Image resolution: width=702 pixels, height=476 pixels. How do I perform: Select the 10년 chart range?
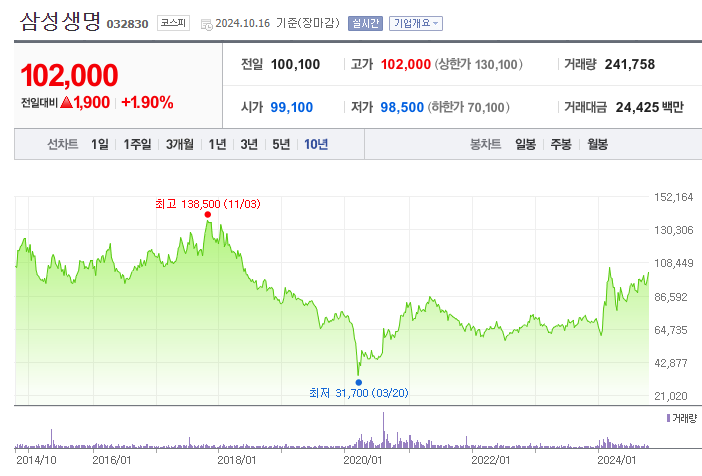click(316, 144)
